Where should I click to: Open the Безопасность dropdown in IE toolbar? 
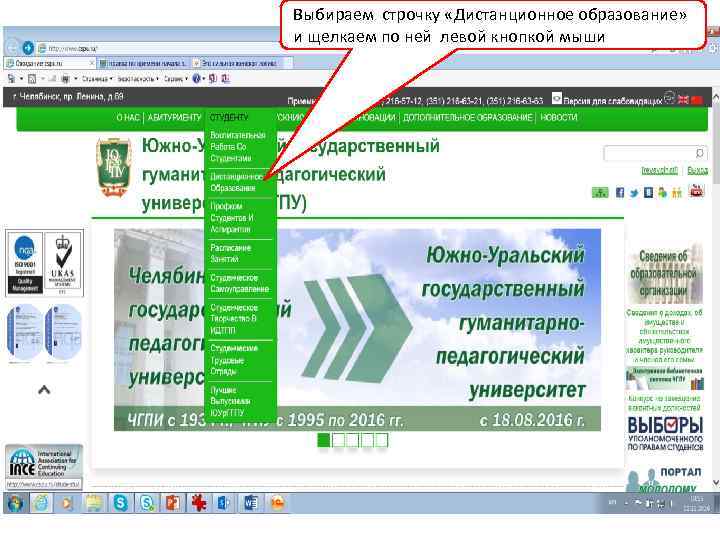[x=138, y=79]
